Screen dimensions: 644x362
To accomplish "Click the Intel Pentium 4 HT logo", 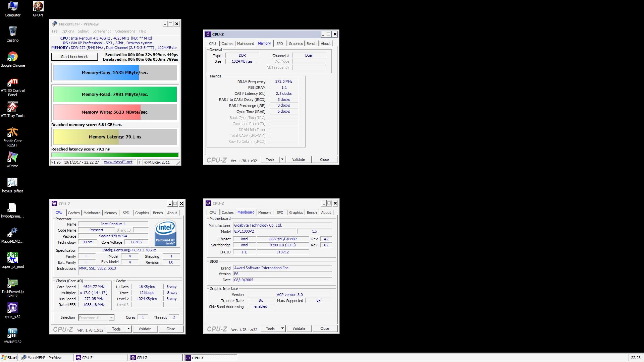I will (x=165, y=233).
